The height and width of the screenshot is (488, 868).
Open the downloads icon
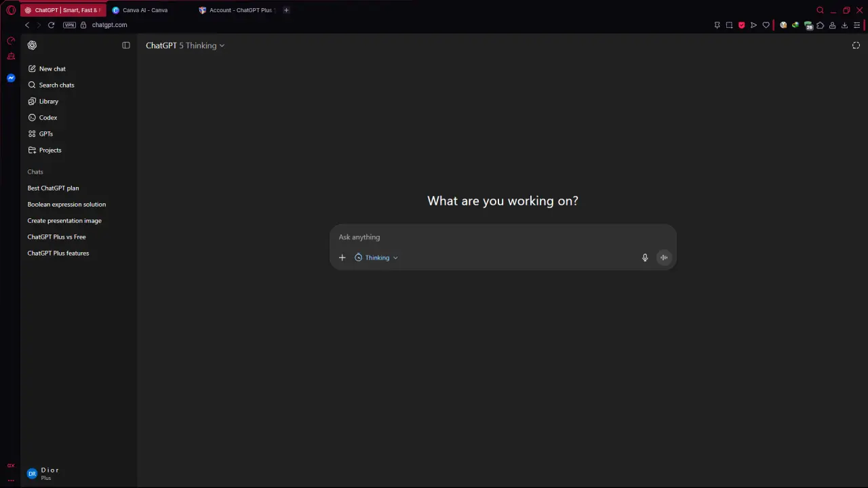pos(844,25)
